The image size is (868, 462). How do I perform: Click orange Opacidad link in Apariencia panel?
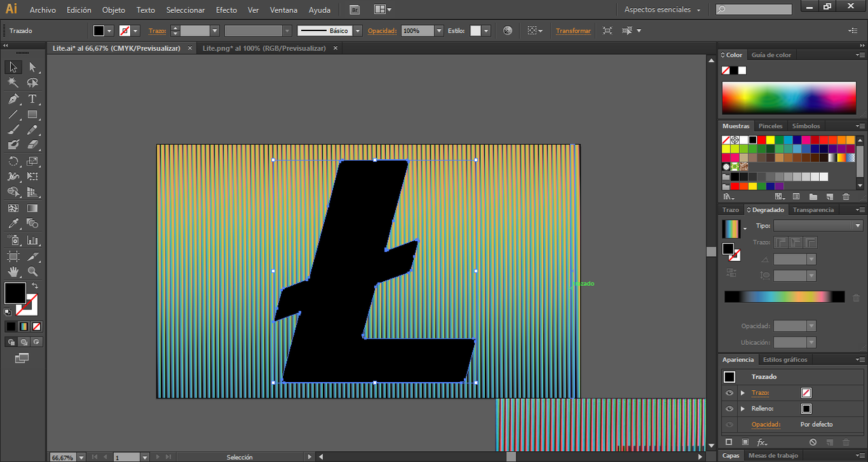pos(766,424)
